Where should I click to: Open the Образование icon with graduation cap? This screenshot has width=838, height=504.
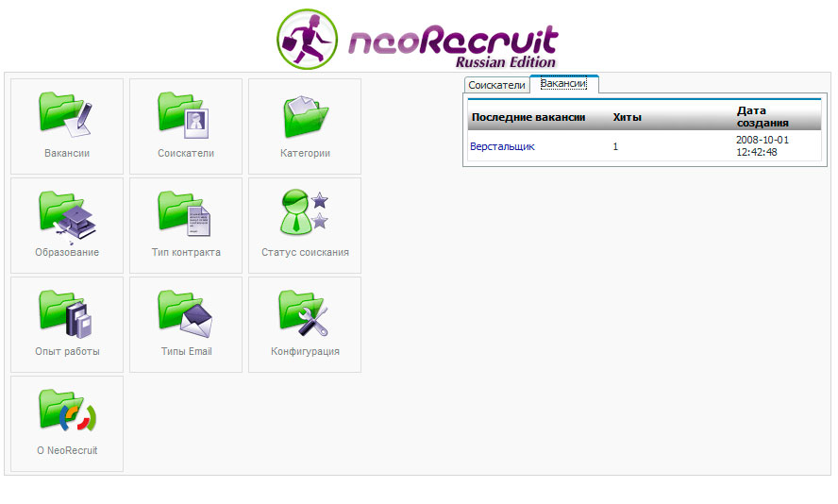pyautogui.click(x=67, y=216)
